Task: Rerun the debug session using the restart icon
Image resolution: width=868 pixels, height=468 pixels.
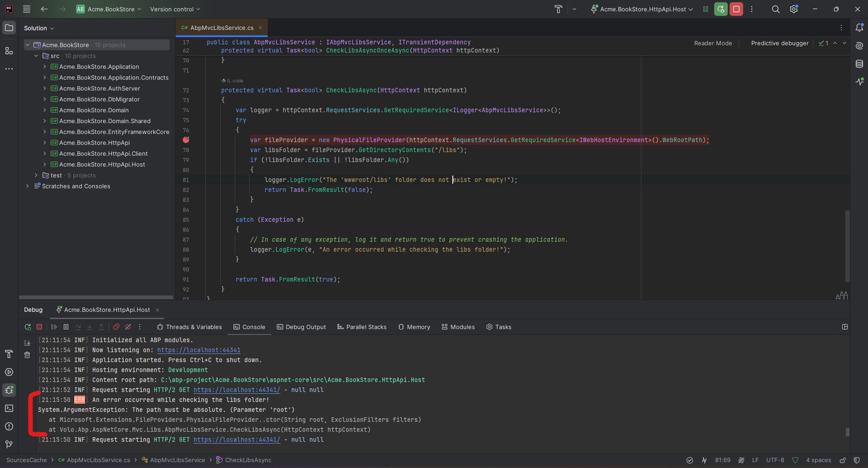Action: [28, 327]
